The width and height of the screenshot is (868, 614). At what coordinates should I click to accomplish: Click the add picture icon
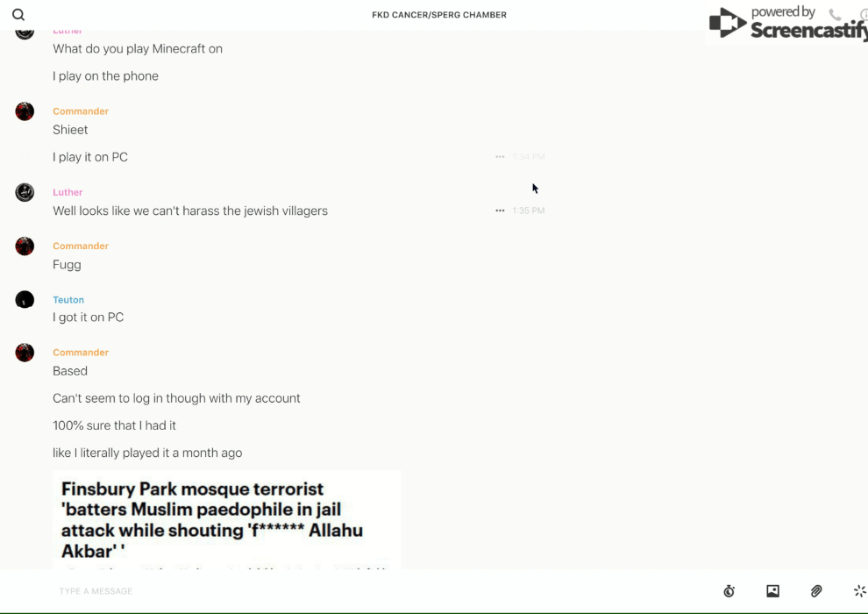tap(772, 591)
